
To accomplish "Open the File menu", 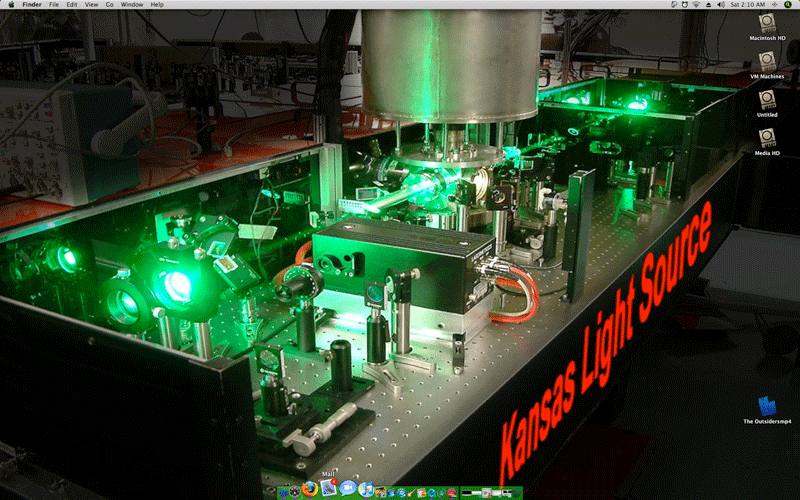I will [54, 4].
